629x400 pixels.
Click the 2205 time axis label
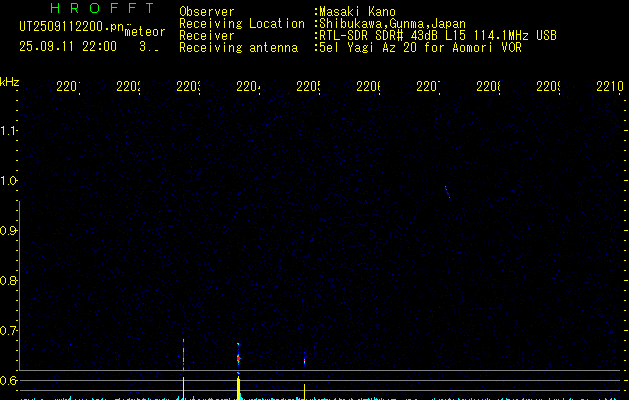[308, 86]
